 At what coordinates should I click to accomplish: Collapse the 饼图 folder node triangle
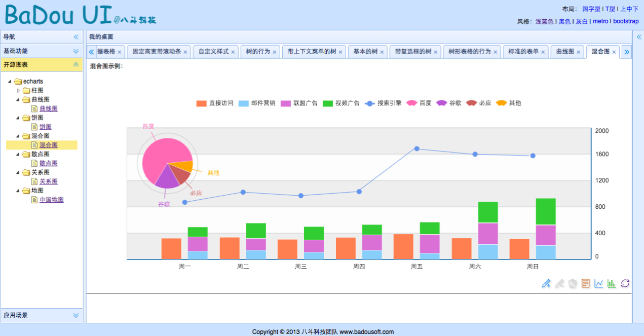18,118
